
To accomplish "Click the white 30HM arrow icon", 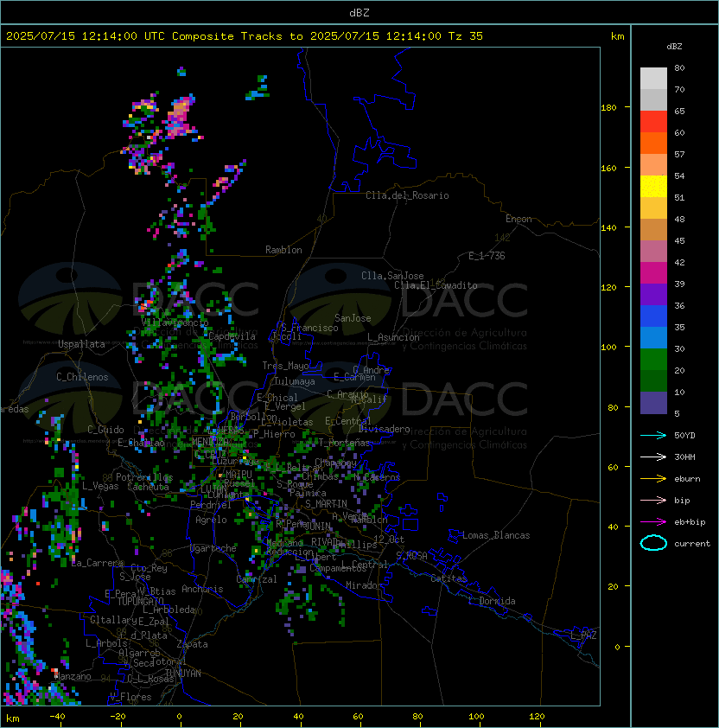I will click(653, 457).
